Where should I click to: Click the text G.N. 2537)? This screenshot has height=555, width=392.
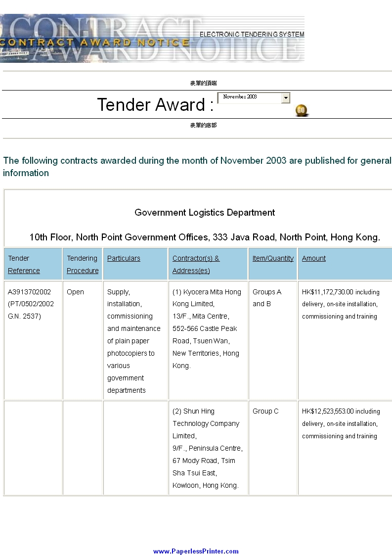click(x=24, y=316)
